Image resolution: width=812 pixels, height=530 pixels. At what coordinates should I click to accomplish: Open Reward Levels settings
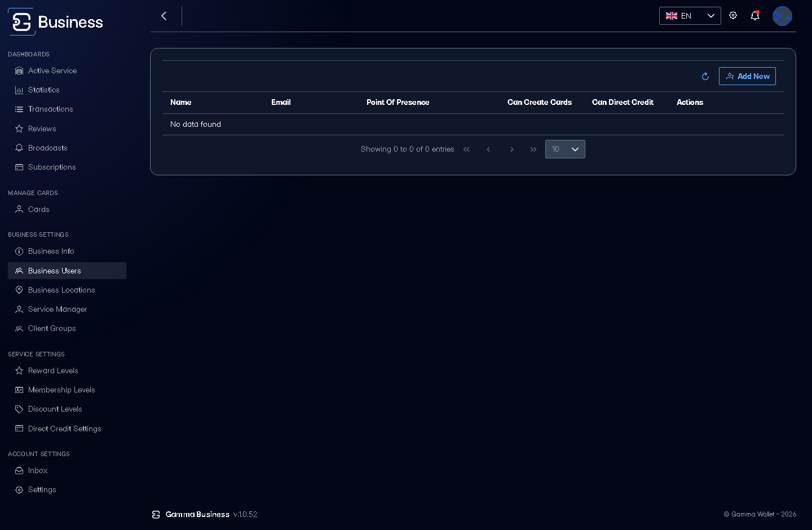(67, 370)
